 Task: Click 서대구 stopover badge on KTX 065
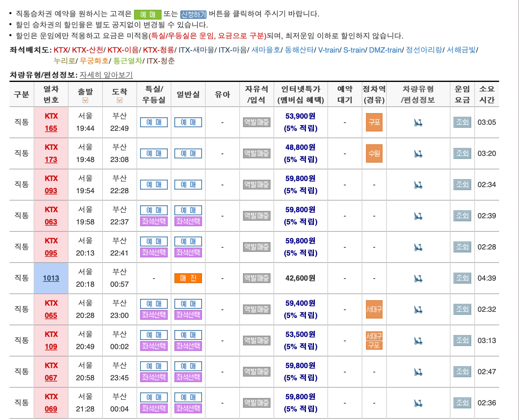374,309
